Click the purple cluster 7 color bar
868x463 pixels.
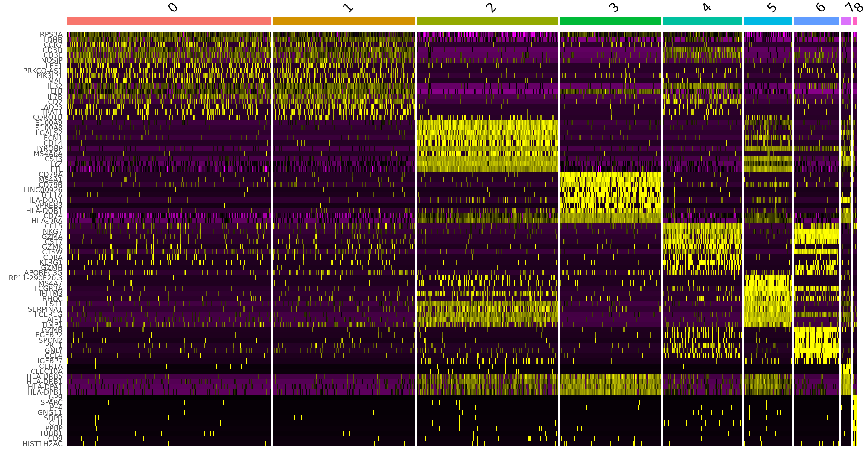[x=846, y=21]
